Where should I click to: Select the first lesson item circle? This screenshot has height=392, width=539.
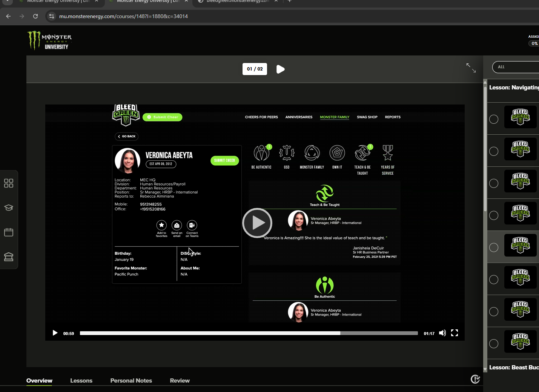click(494, 119)
